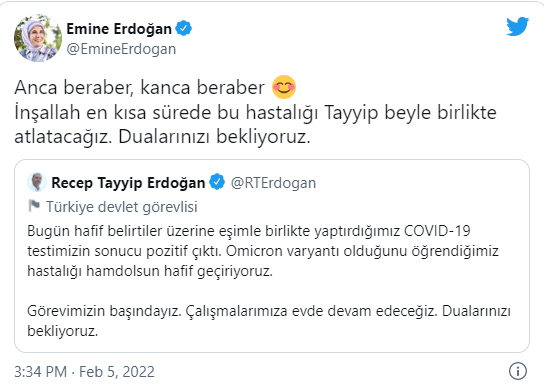The width and height of the screenshot is (544, 391).
Task: Open quoted tweet paragraph about COVID-19 test
Action: (263, 250)
